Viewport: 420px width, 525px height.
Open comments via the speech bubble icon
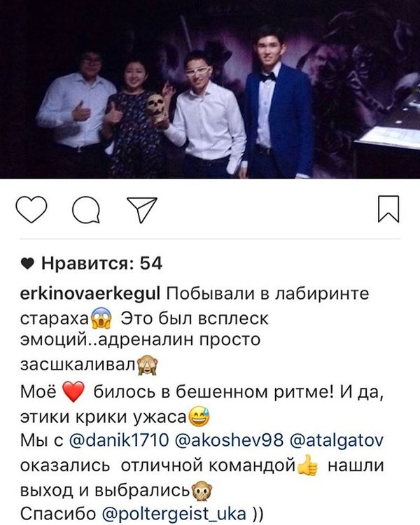(x=86, y=210)
